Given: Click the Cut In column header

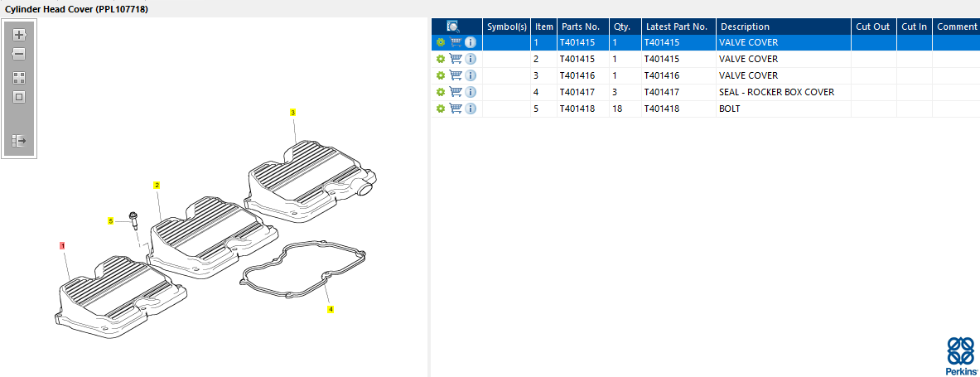Looking at the screenshot, I should pos(915,27).
